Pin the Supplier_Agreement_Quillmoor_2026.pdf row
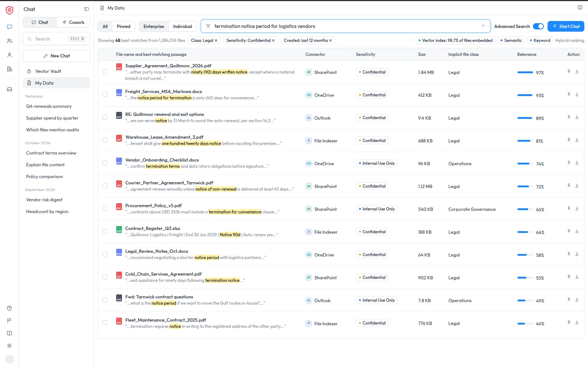 [569, 71]
